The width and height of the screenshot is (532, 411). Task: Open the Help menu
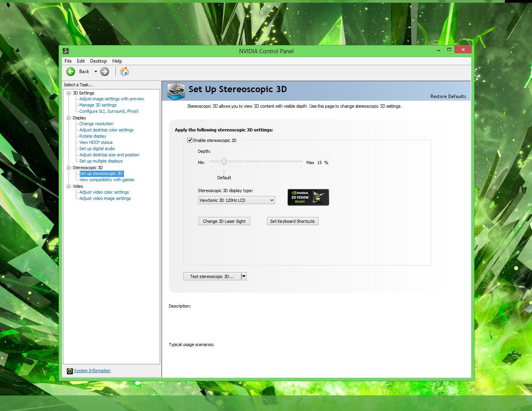point(117,61)
